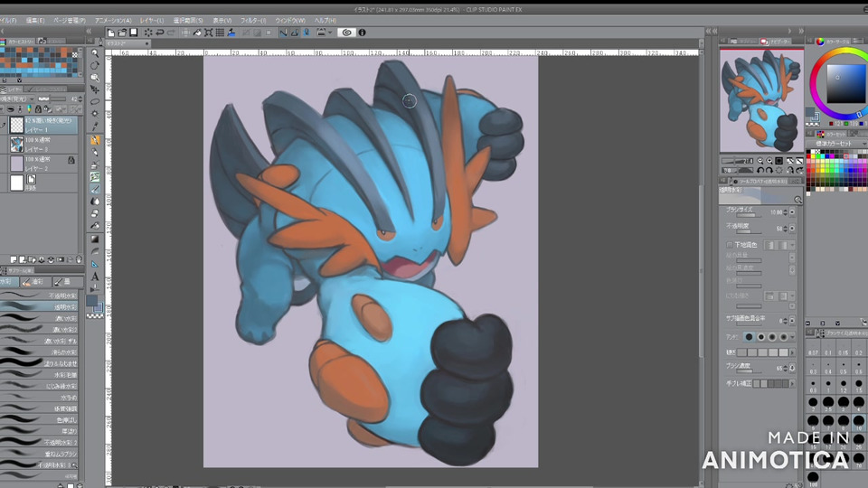
Task: Toggle the lock on レイヤー 2
Action: (71, 160)
